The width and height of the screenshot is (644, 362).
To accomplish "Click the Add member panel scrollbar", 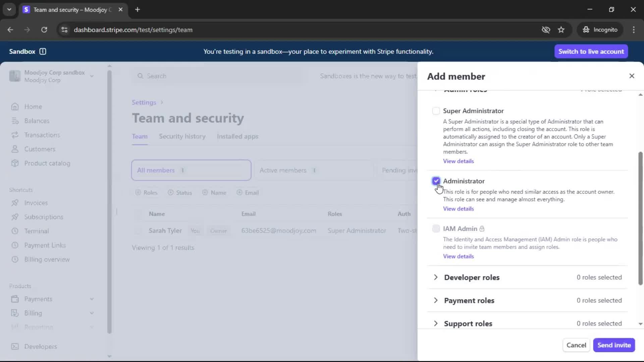I will click(640, 218).
